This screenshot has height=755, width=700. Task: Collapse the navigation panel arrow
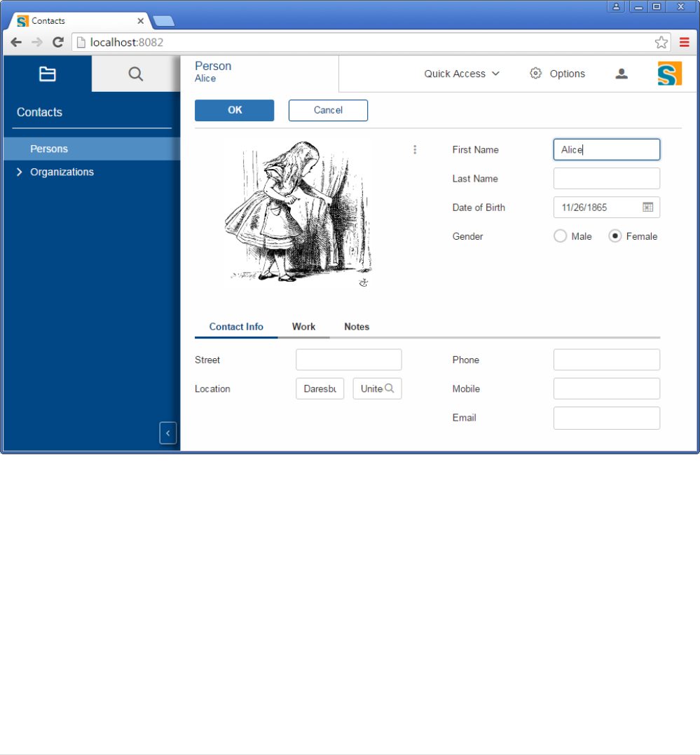(x=167, y=433)
